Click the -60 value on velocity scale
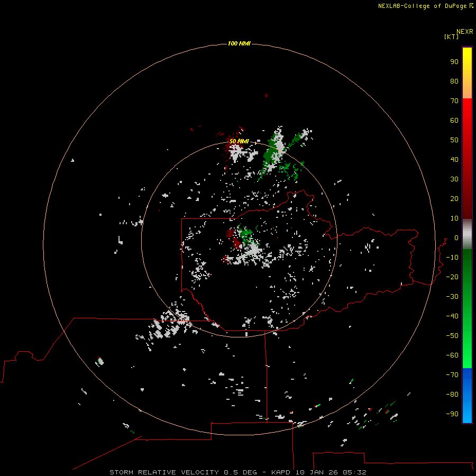The width and height of the screenshot is (476, 476). pos(452,355)
